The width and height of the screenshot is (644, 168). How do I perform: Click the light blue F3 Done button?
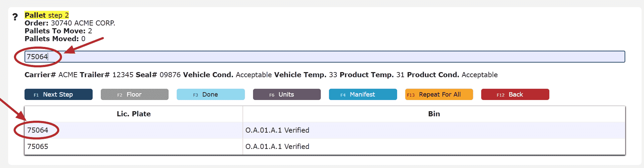211,95
